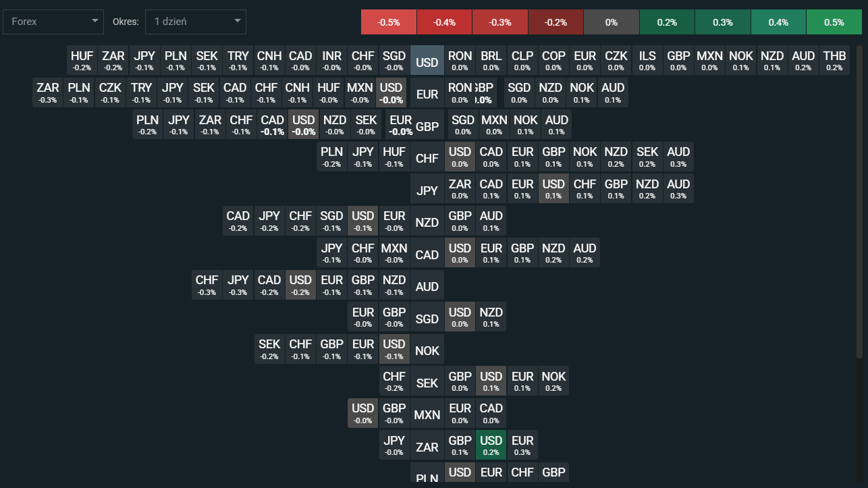Open the Forex market type dropdown
This screenshot has height=488, width=868.
[53, 22]
